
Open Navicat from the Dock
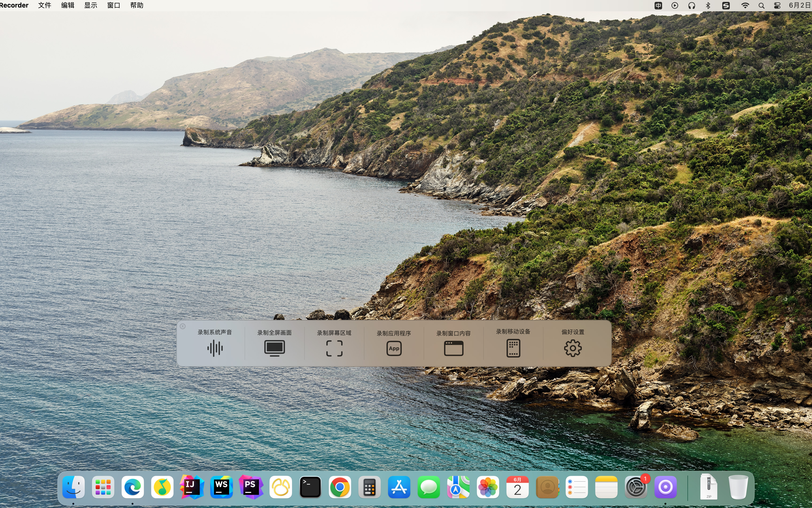click(281, 487)
